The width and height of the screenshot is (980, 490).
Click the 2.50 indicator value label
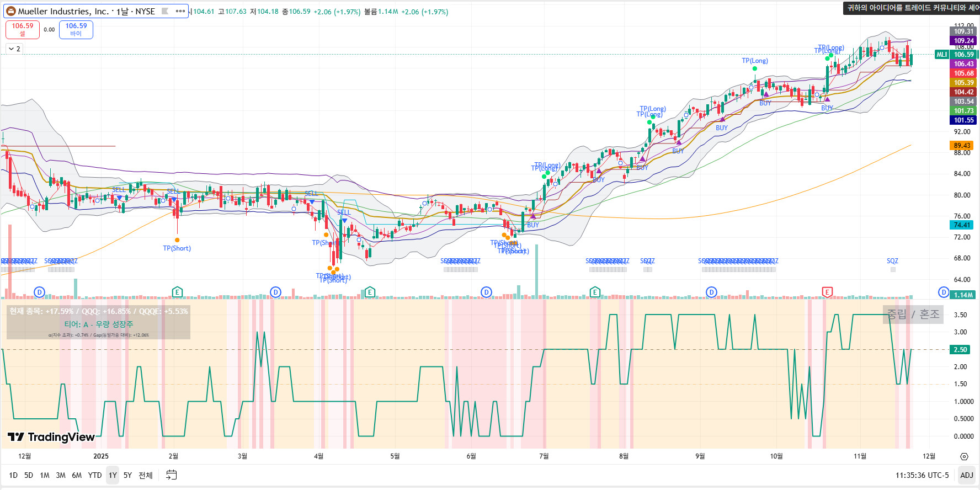(960, 350)
